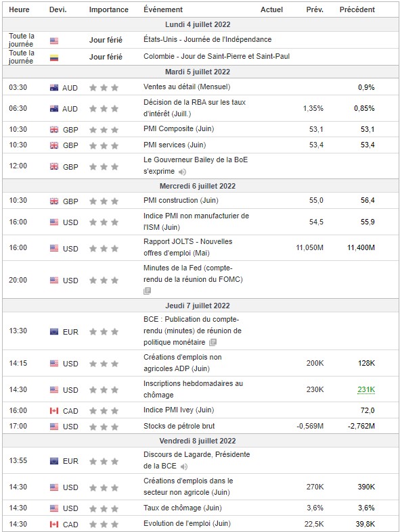Click the document icon beside BCE politique monétaire
The height and width of the screenshot is (532, 400).
pos(213,342)
